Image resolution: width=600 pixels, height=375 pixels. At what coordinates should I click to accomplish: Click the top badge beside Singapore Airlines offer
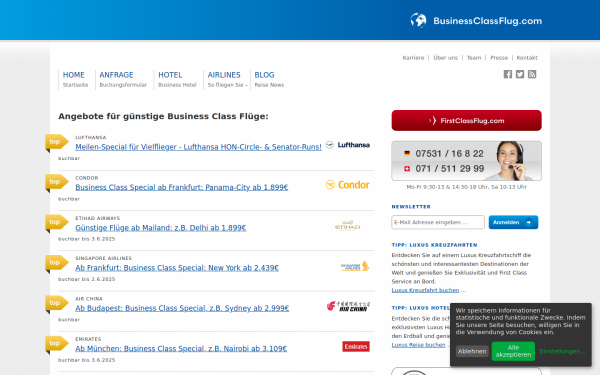[57, 263]
